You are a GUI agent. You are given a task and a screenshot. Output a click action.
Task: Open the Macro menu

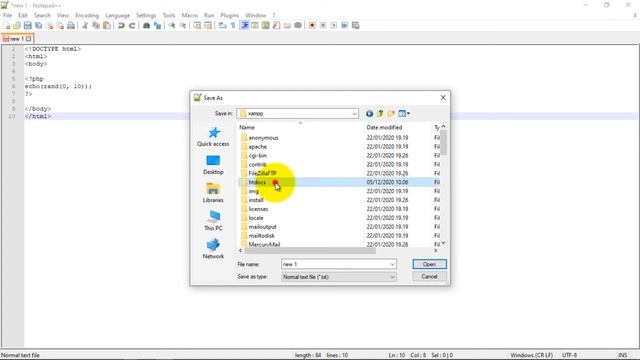189,15
